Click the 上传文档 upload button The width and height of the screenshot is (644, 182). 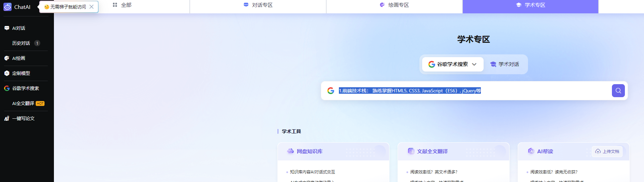click(607, 152)
